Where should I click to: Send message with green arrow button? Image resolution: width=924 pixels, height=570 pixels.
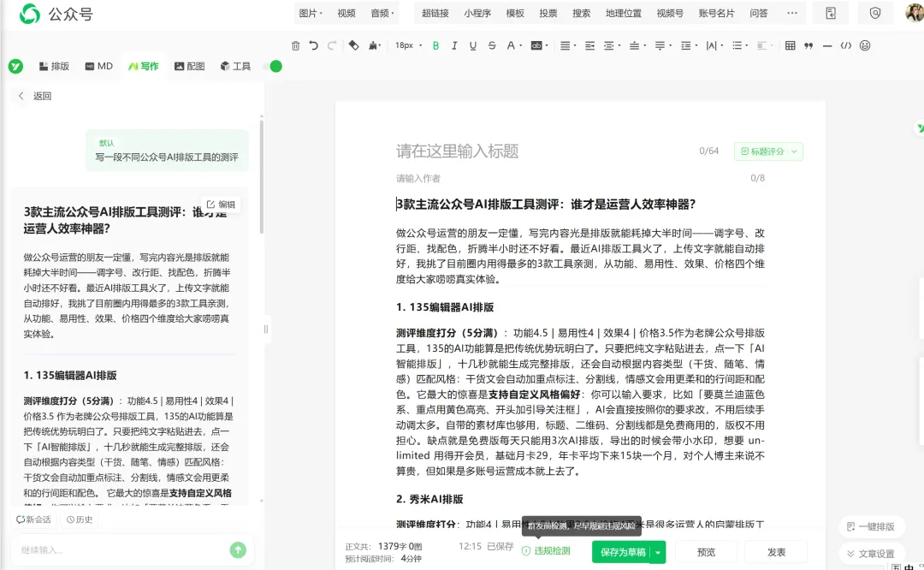tap(238, 550)
